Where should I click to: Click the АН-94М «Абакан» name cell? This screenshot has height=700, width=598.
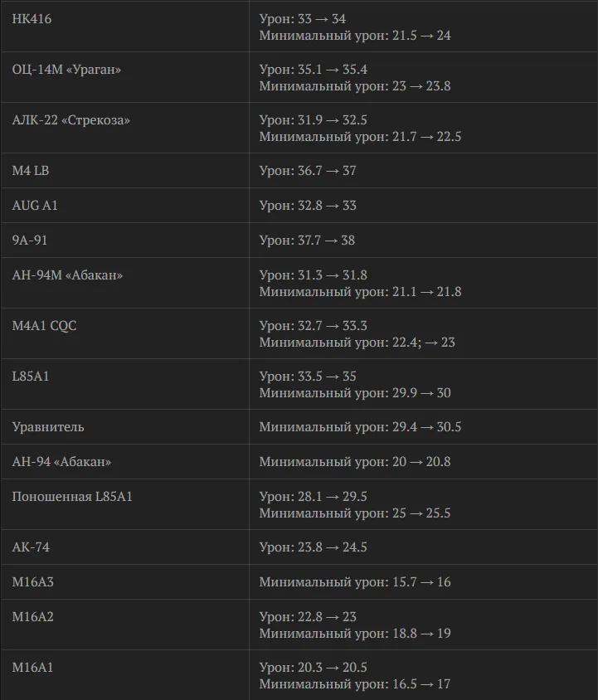pos(67,275)
